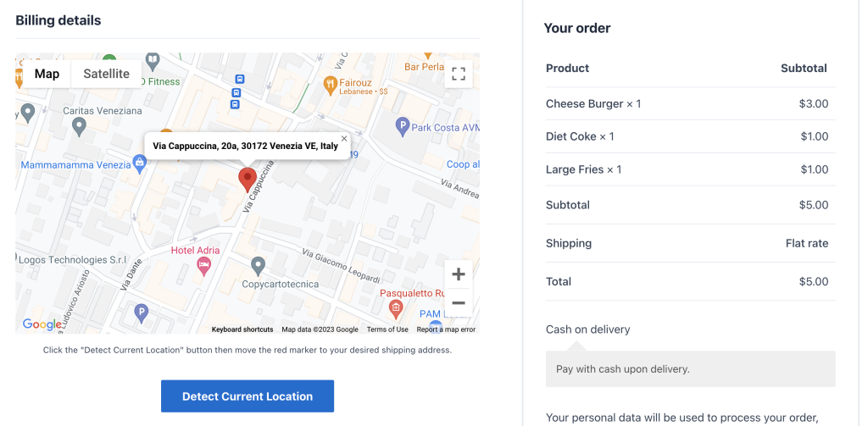The image size is (868, 426).
Task: Click Detect Current Location button
Action: (248, 396)
